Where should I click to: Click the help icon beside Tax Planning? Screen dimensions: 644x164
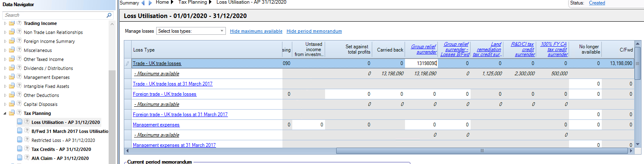[19, 113]
